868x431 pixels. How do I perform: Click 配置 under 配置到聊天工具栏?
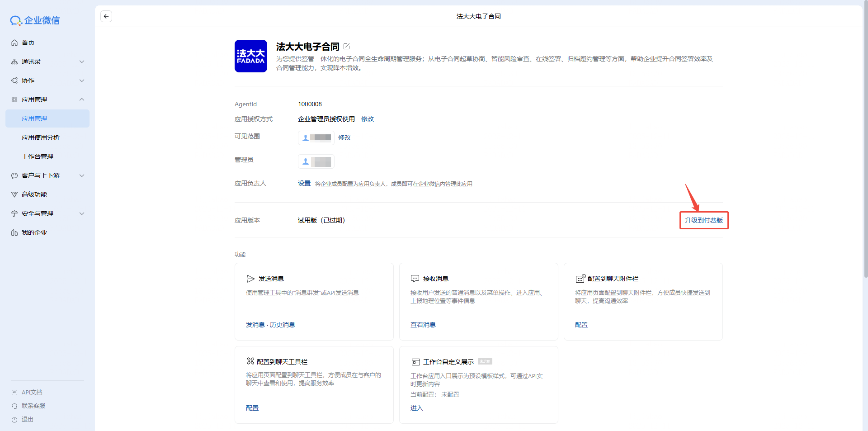[252, 408]
